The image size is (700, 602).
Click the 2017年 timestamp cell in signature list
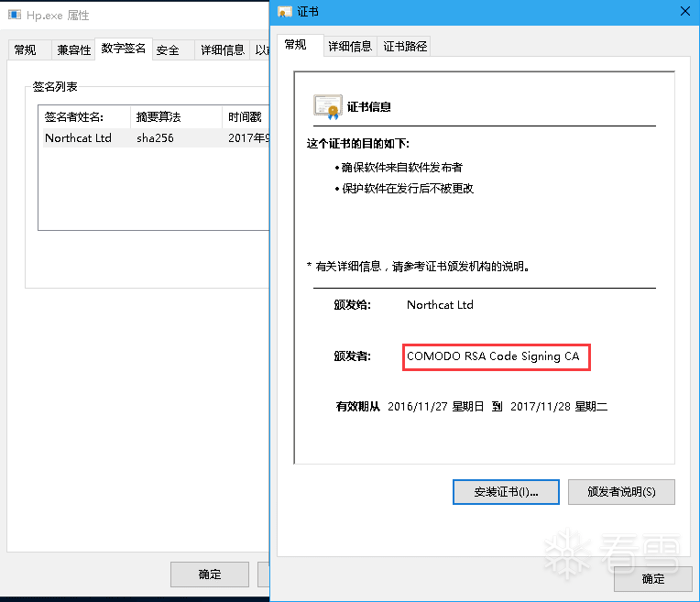click(248, 138)
